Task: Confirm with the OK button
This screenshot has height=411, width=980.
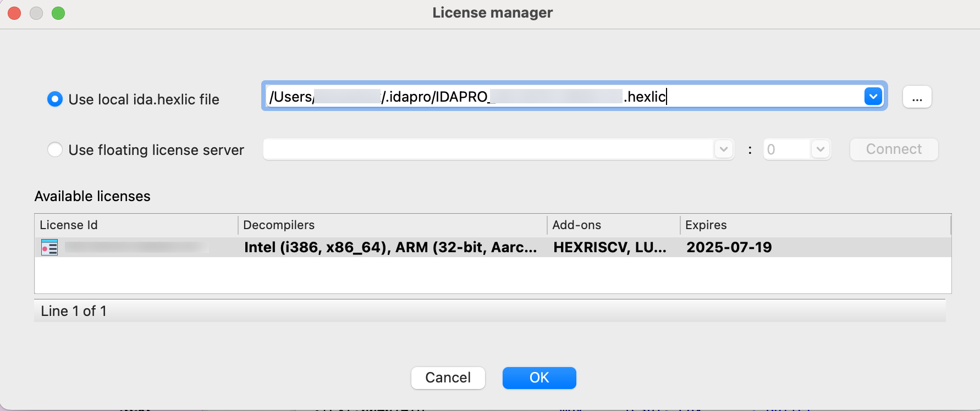Action: point(539,378)
